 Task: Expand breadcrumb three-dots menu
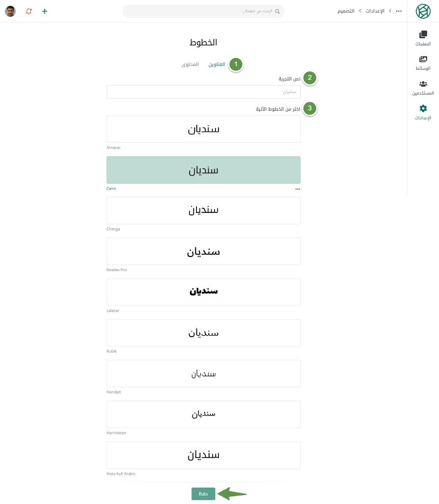[399, 11]
